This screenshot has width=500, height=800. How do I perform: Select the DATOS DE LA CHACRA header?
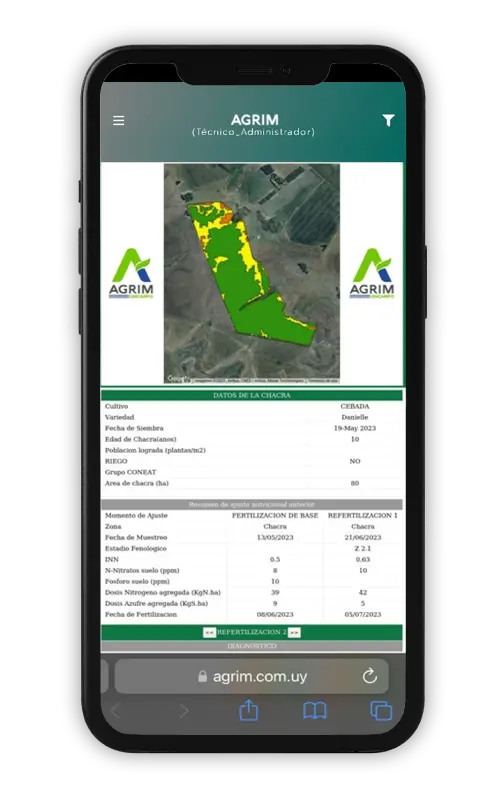tap(252, 395)
